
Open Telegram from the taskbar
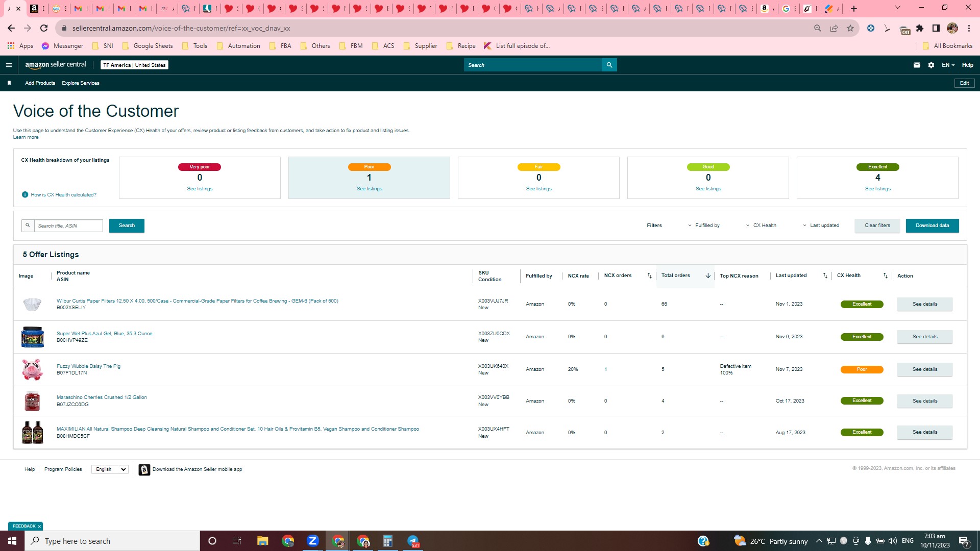(x=413, y=541)
